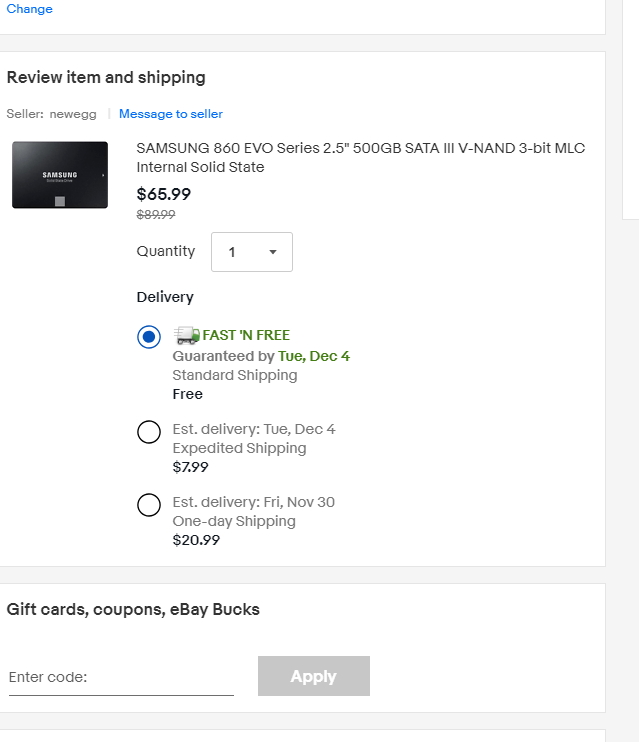639x742 pixels.
Task: Select the Fast 'N Free standard shipping option
Action: 149,337
